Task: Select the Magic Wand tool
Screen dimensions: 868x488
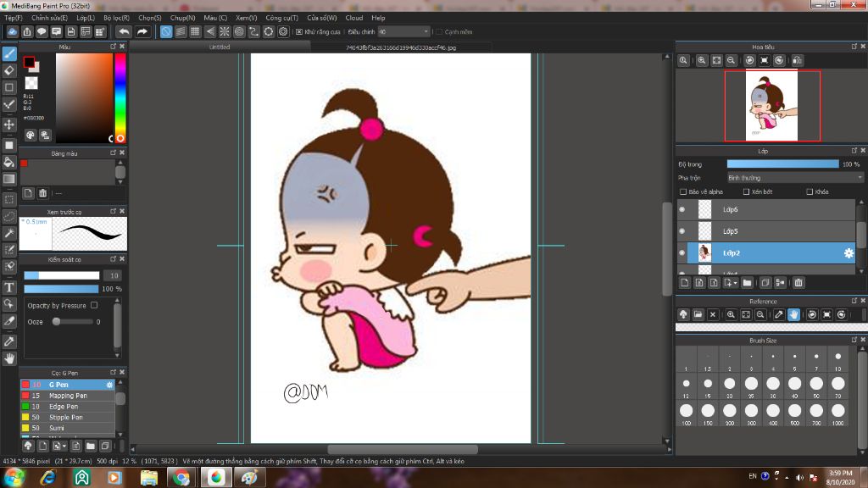Action: tap(9, 233)
